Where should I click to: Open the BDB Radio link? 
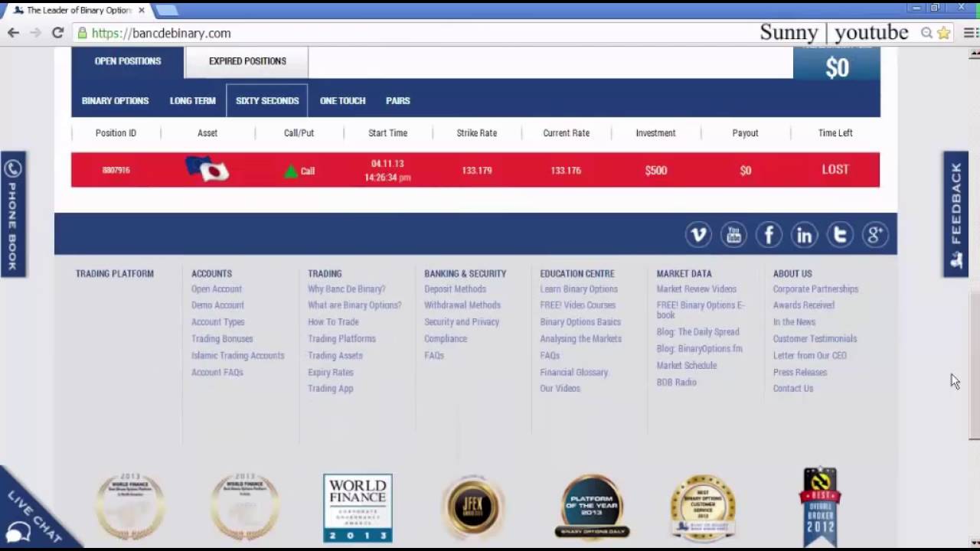[677, 382]
